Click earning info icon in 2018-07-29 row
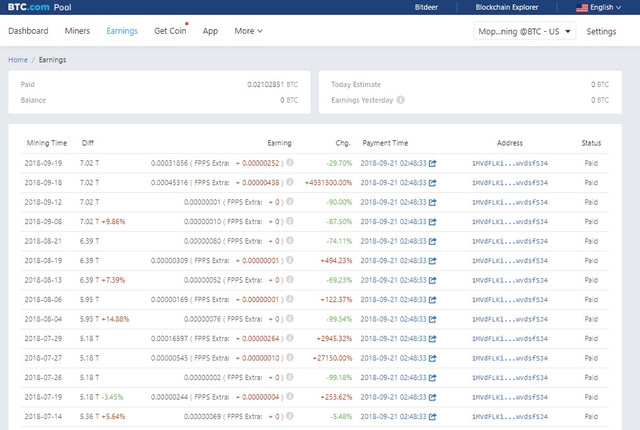The width and height of the screenshot is (640, 430). [x=290, y=338]
